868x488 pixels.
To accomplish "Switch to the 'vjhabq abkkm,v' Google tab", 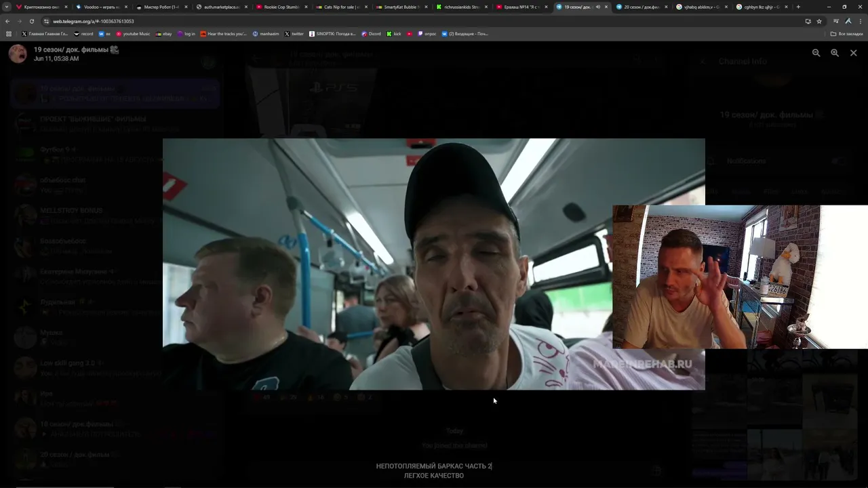I will (x=701, y=7).
